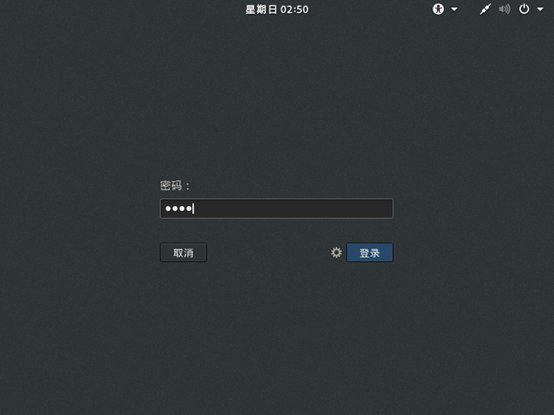Click the 登录 sign-in button
Screen dimensions: 554x415
[x=370, y=253]
